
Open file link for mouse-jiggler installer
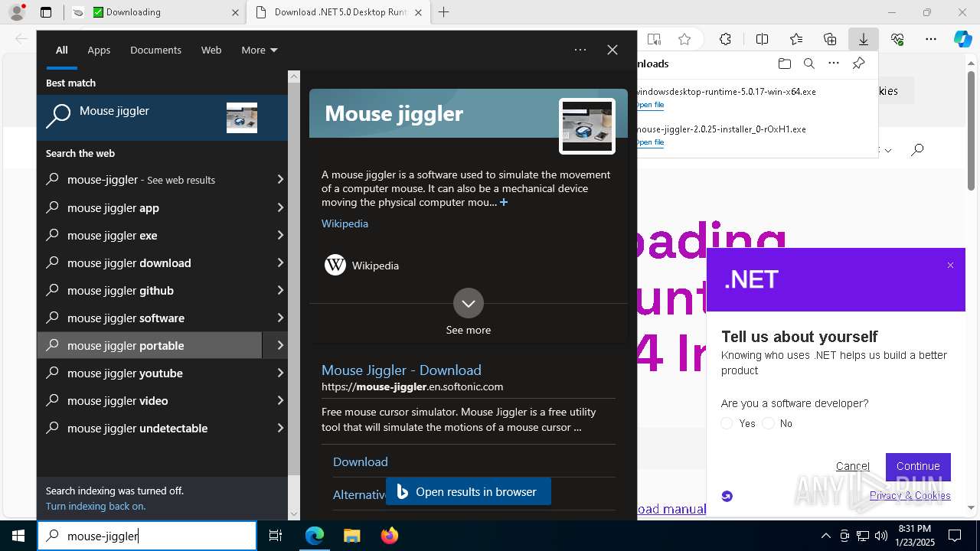tap(650, 142)
